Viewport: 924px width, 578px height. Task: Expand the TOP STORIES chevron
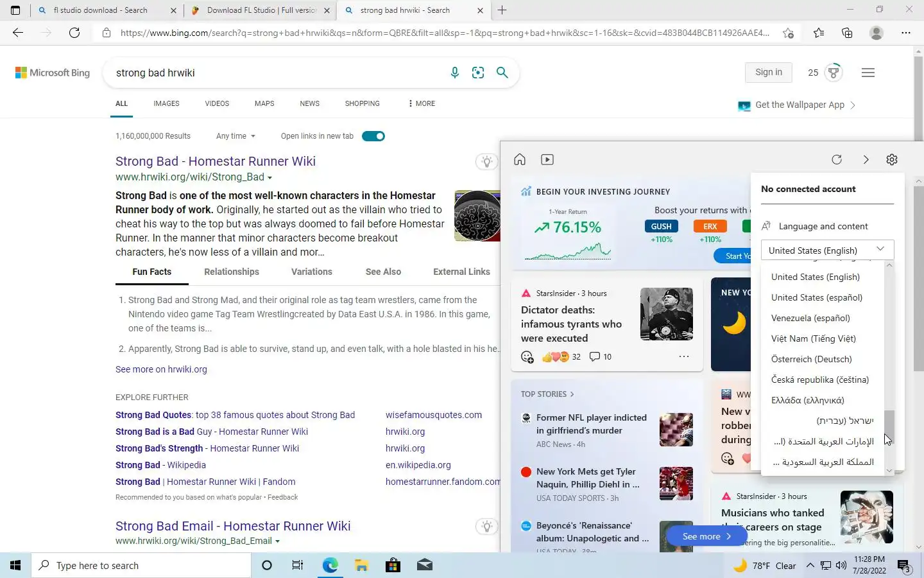pos(572,394)
